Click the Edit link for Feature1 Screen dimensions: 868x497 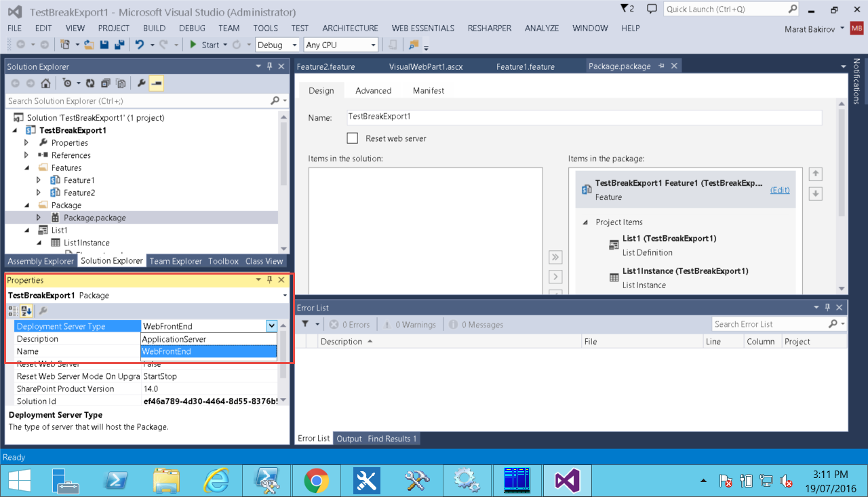coord(780,190)
